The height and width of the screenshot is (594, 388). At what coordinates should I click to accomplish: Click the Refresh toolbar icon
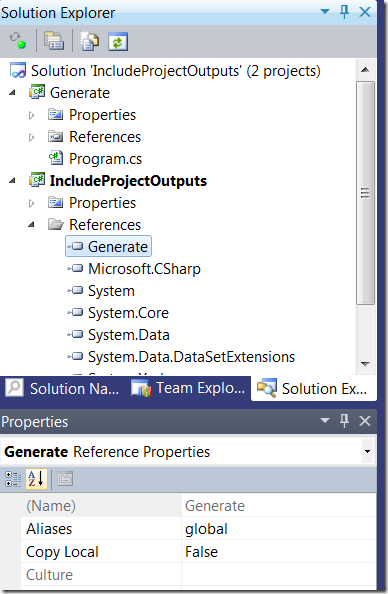click(118, 41)
